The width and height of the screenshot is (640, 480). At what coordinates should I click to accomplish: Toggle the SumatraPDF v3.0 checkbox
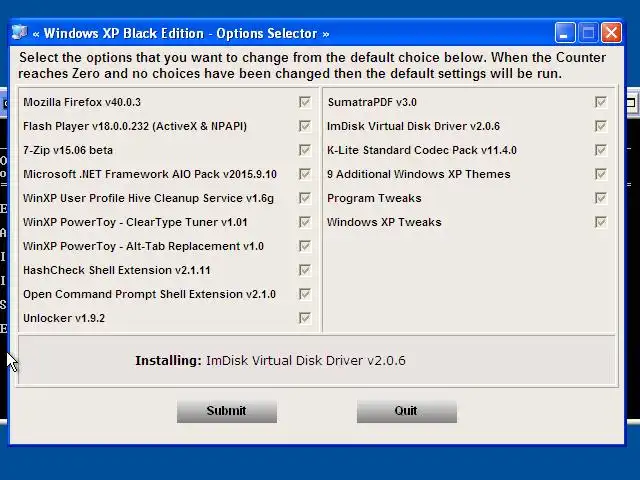click(600, 102)
